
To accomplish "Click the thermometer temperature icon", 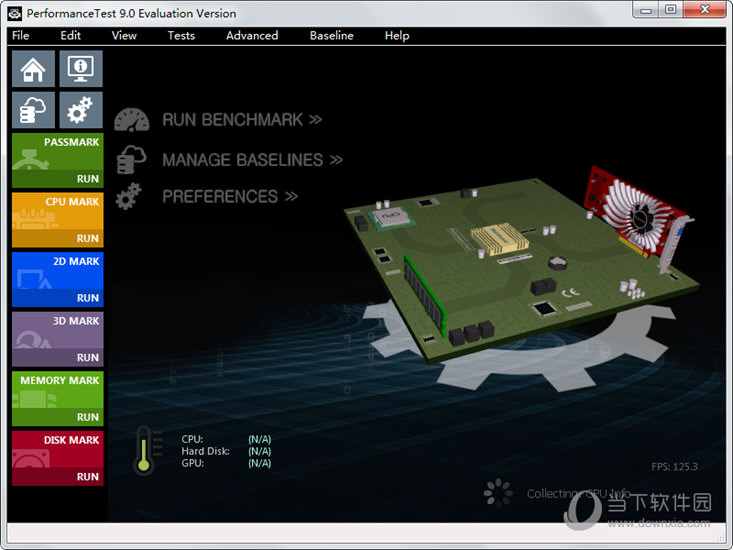I will 143,450.
